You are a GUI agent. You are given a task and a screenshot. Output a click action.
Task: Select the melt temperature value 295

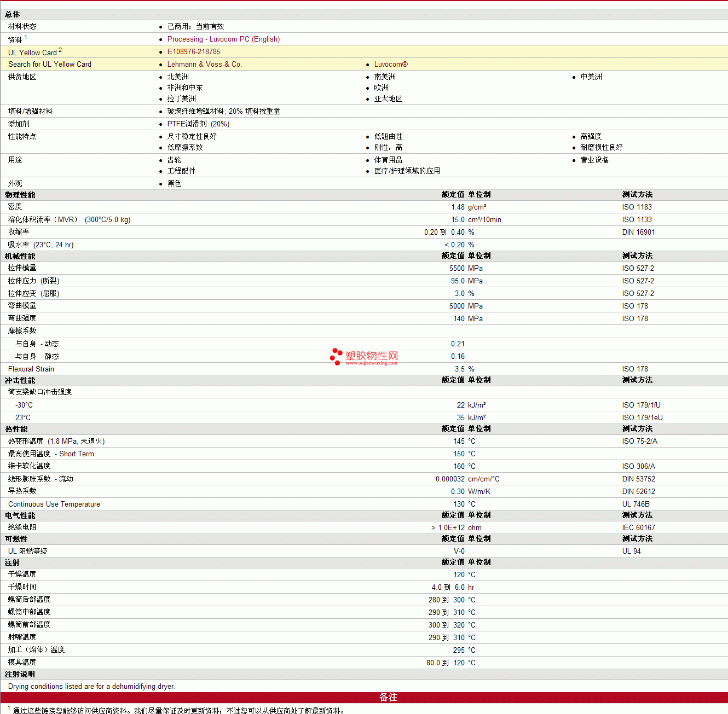pos(459,651)
